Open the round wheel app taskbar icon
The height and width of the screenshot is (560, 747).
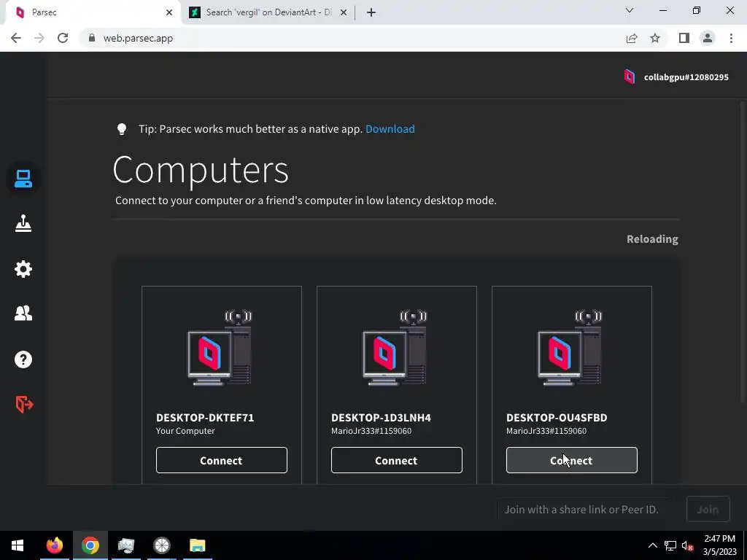pyautogui.click(x=161, y=545)
